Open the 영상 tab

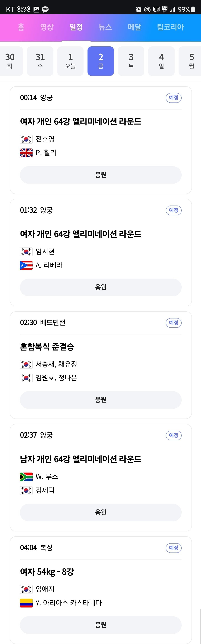click(47, 27)
